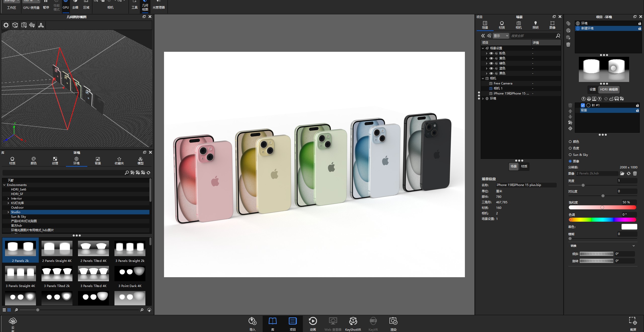Image resolution: width=644 pixels, height=332 pixels.
Task: Collapse the 场景设置 tree node
Action: coord(483,48)
